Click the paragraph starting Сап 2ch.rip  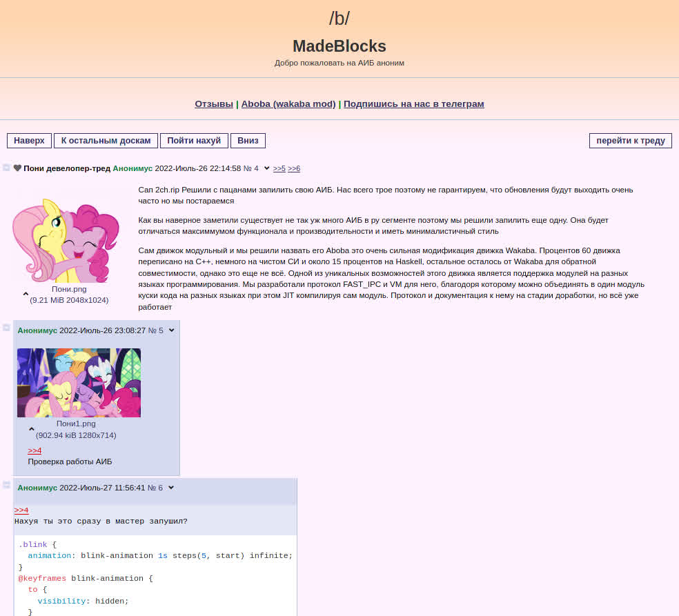tap(386, 195)
